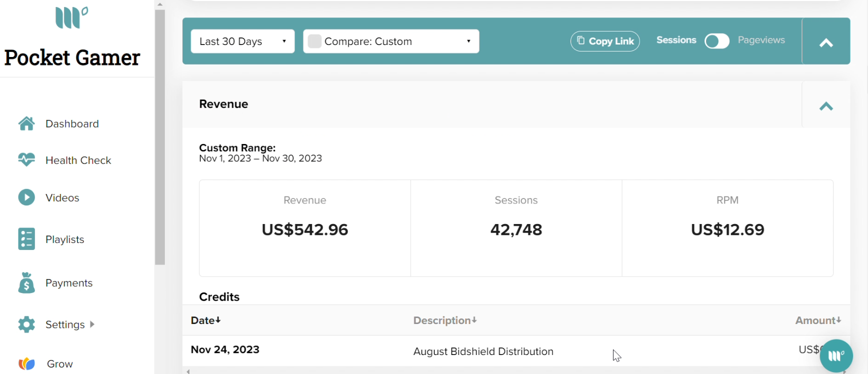
Task: Click the Settings gear icon
Action: tap(26, 324)
